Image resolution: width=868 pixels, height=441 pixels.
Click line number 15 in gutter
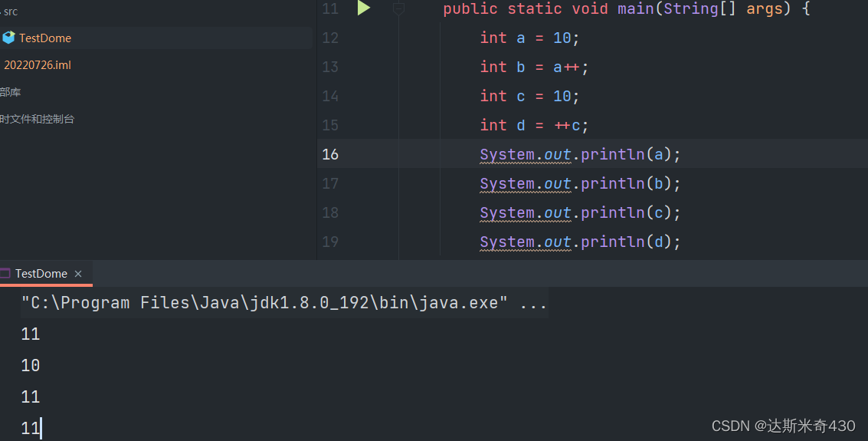330,125
